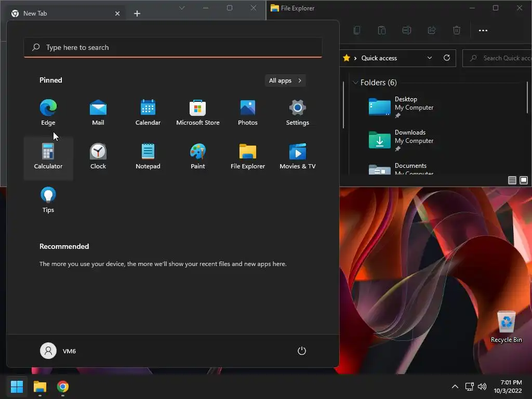Click Paste icon in File Explorer toolbar
The height and width of the screenshot is (399, 532).
(382, 30)
